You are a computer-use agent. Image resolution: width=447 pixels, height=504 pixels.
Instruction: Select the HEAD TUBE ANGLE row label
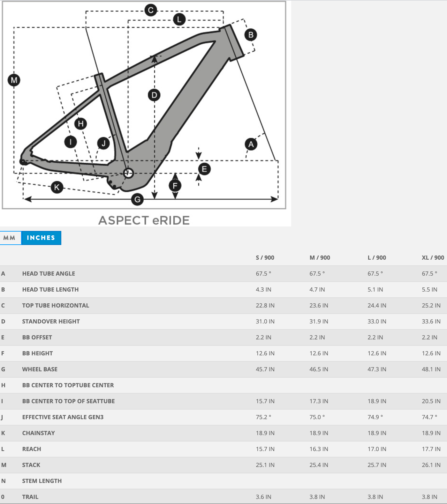click(x=49, y=274)
